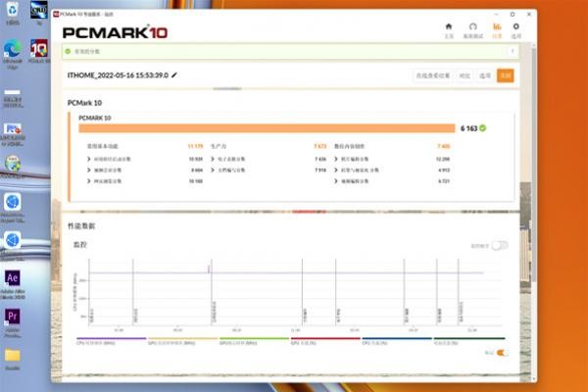Toggle the dark green legend entry at far right

[469, 341]
